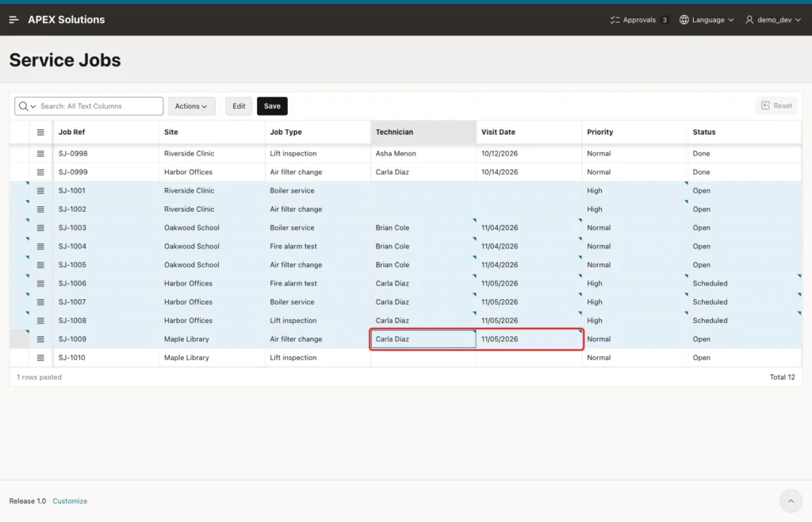
Task: Click the Edit button
Action: click(x=239, y=106)
